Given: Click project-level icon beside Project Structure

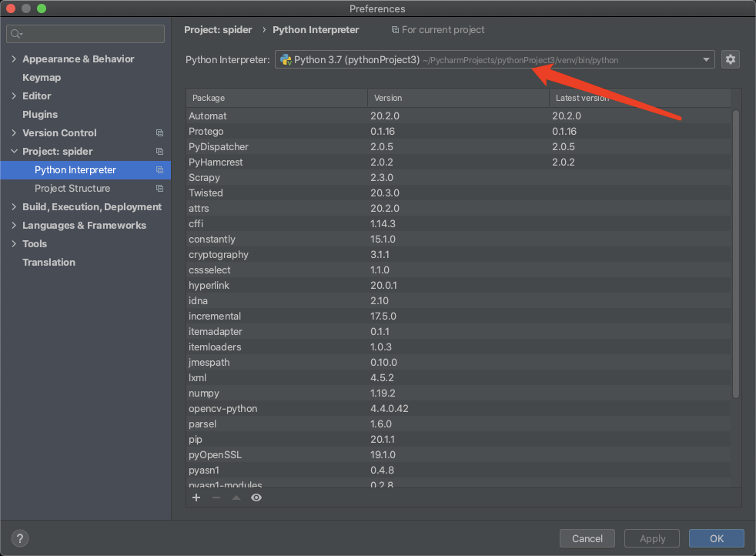Looking at the screenshot, I should (x=159, y=188).
